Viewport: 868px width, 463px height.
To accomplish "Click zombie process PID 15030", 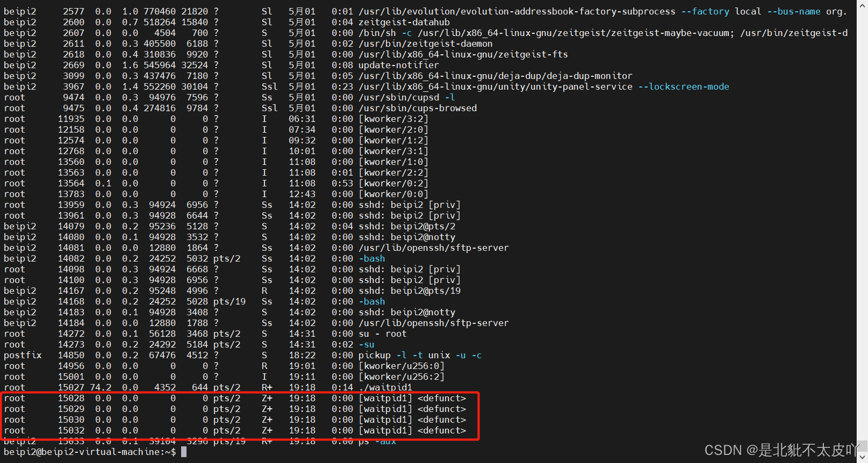I will click(71, 419).
